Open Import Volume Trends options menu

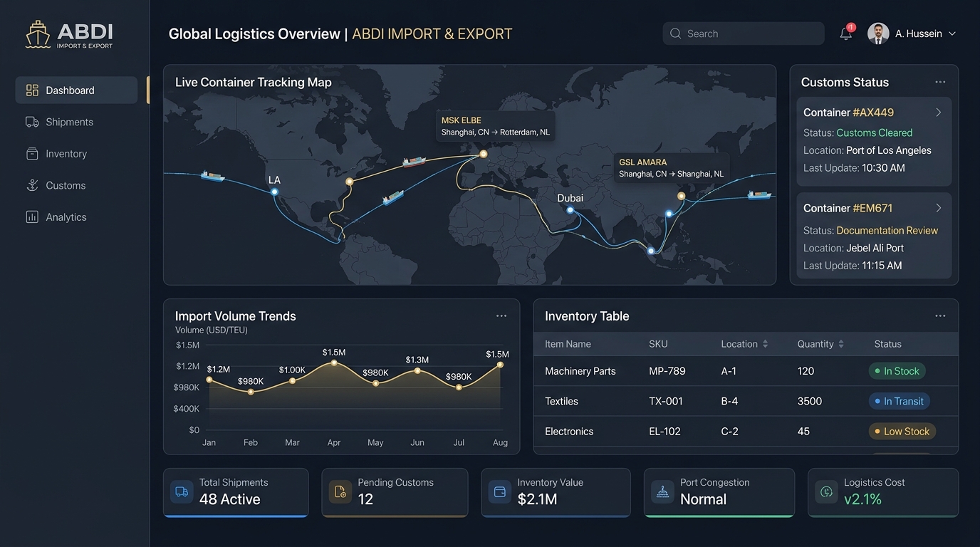pos(501,316)
